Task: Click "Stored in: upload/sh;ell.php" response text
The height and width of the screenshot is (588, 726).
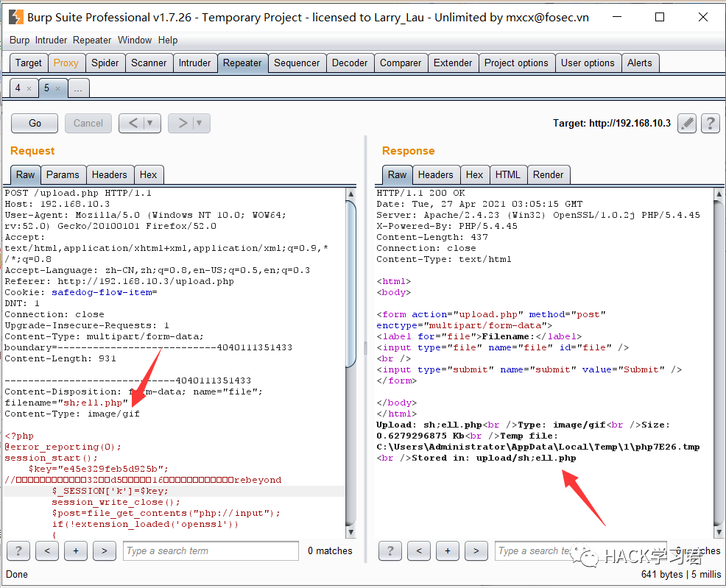Action: click(x=494, y=458)
